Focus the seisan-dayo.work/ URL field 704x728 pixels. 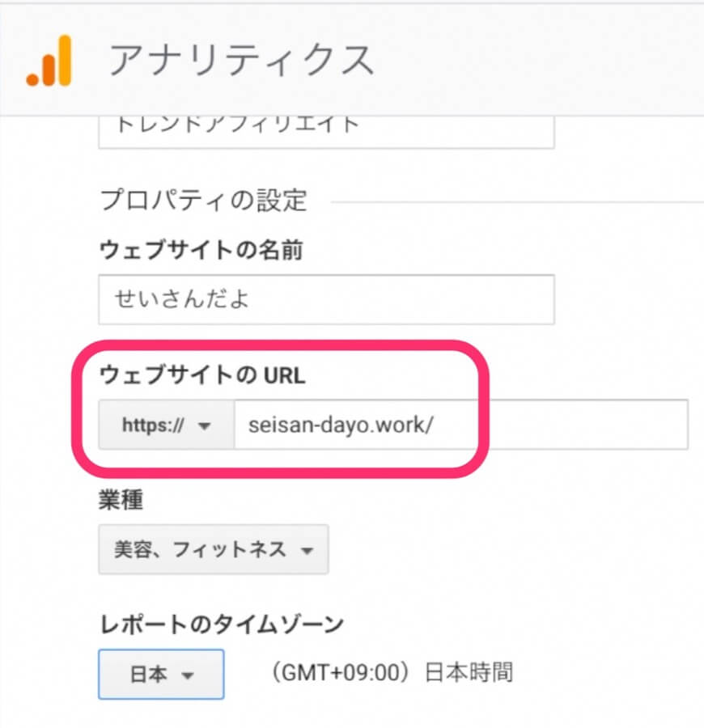tap(405, 425)
